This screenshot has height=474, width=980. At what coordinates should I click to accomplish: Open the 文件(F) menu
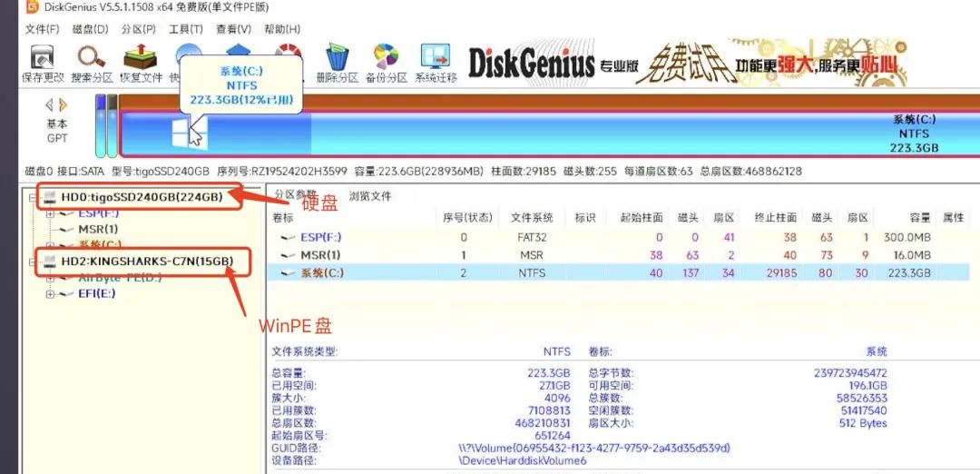[42, 29]
